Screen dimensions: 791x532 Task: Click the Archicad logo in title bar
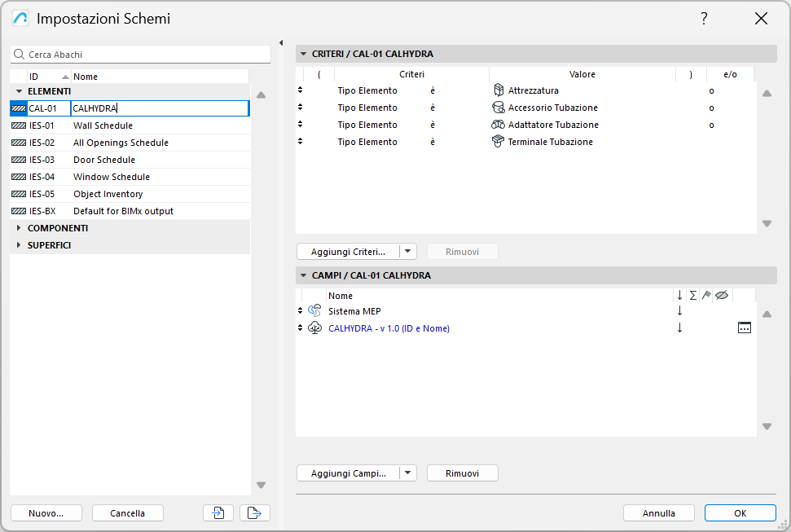(x=20, y=19)
